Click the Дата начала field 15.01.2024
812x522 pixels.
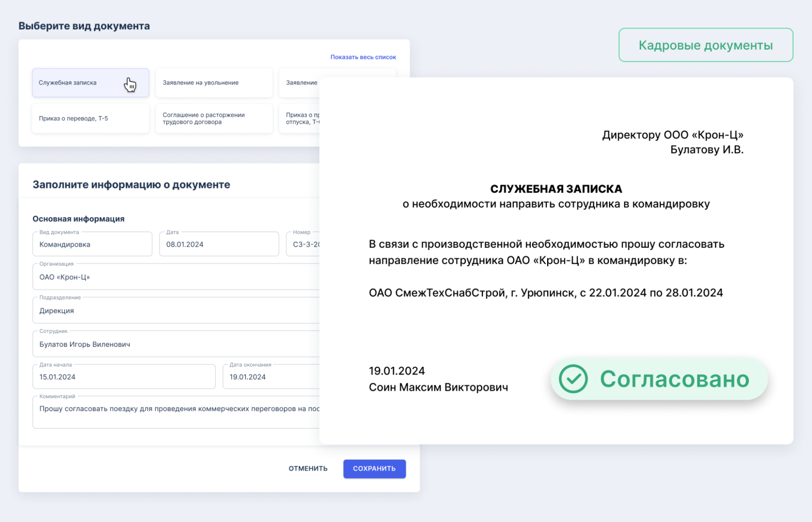coord(123,377)
